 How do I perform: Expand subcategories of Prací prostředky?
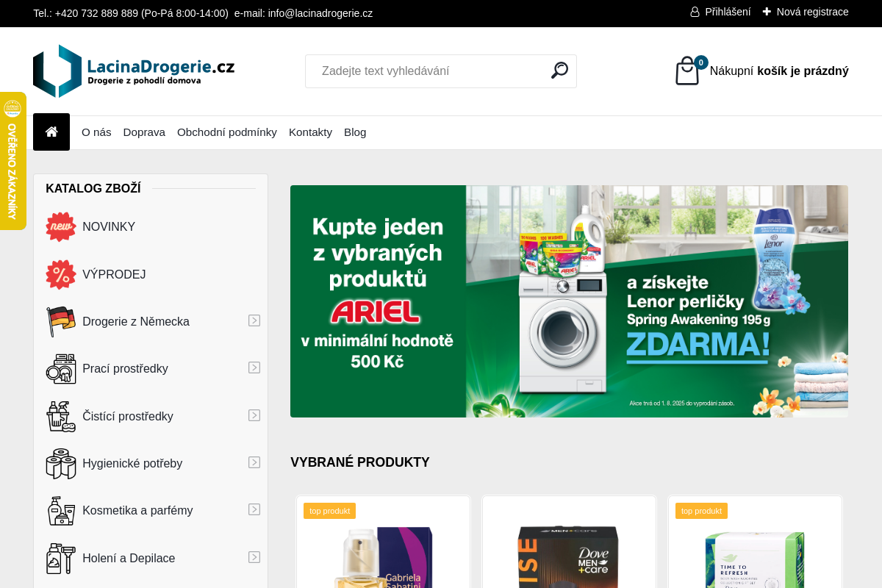pyautogui.click(x=254, y=367)
